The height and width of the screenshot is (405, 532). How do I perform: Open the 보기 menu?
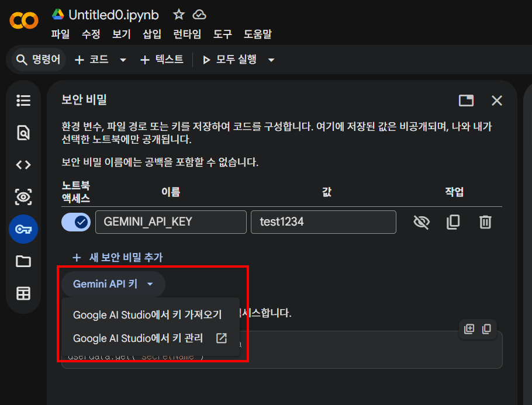point(122,34)
